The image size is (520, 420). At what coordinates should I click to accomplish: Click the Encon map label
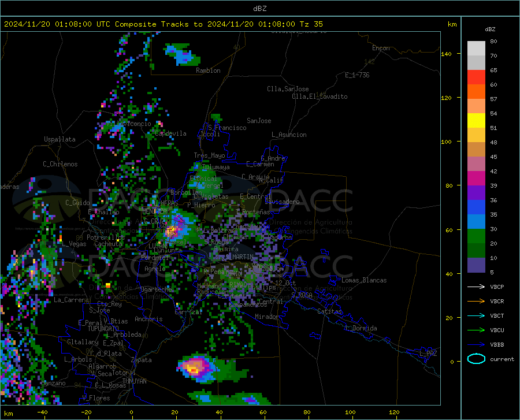click(381, 48)
